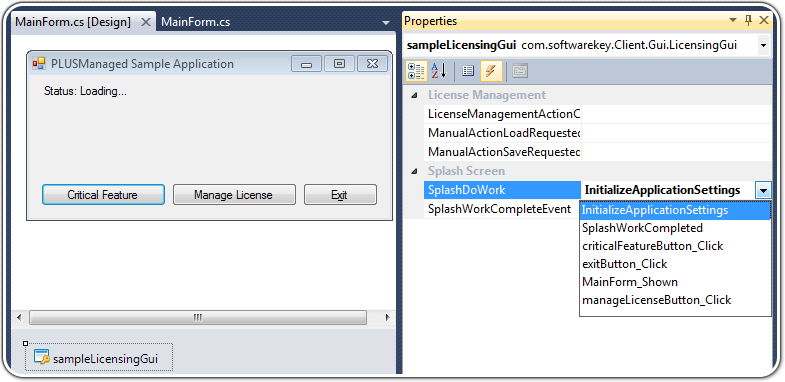The height and width of the screenshot is (382, 785).
Task: Click the ManualActionSaveRequested value field
Action: point(676,152)
